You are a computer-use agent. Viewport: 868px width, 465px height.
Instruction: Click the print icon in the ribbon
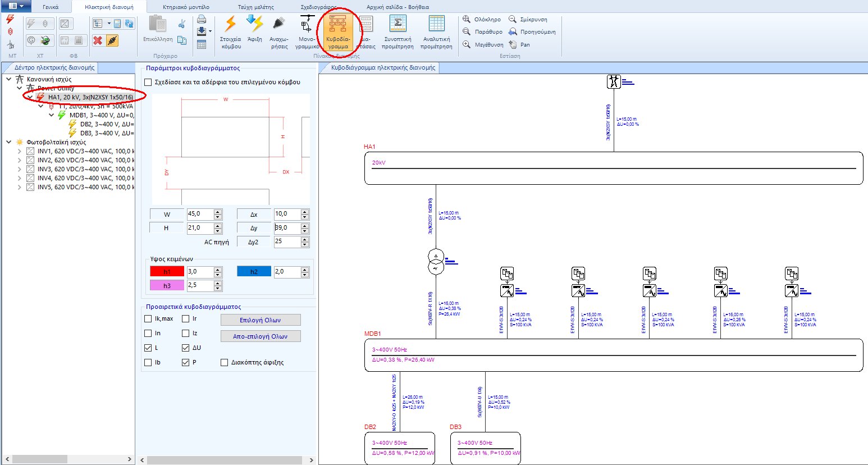[202, 20]
